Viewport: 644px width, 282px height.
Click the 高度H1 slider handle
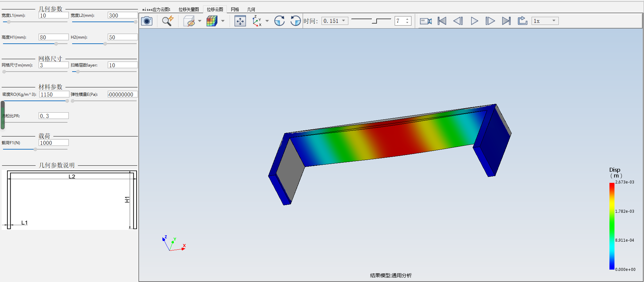[56, 44]
